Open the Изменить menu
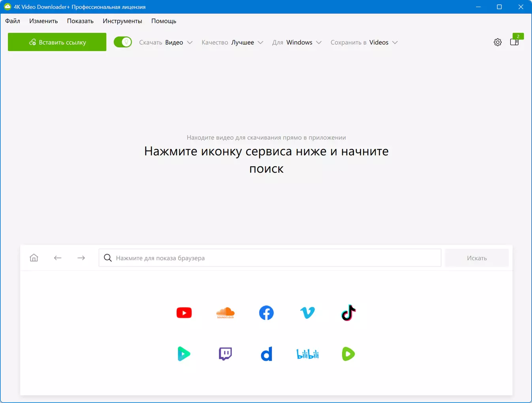532x403 pixels. pyautogui.click(x=43, y=21)
